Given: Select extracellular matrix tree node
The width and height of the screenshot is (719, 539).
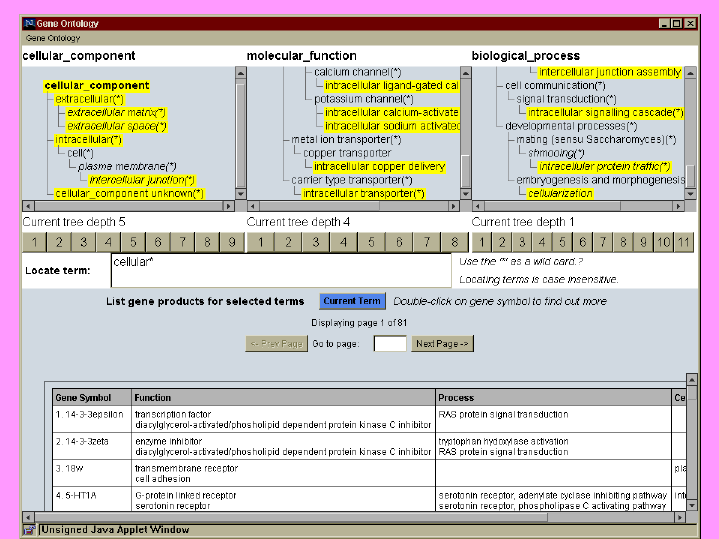Looking at the screenshot, I should click(x=116, y=113).
